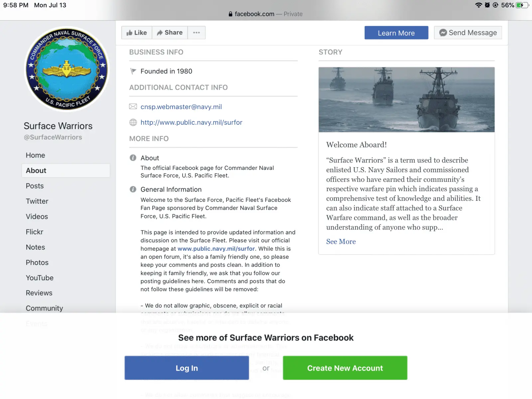
Task: Read the Reviews section
Action: tap(39, 293)
